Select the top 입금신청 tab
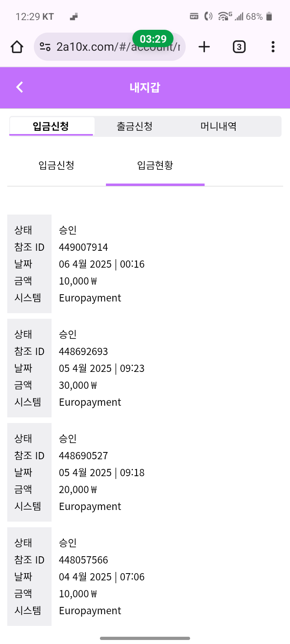290x644 pixels. 51,126
